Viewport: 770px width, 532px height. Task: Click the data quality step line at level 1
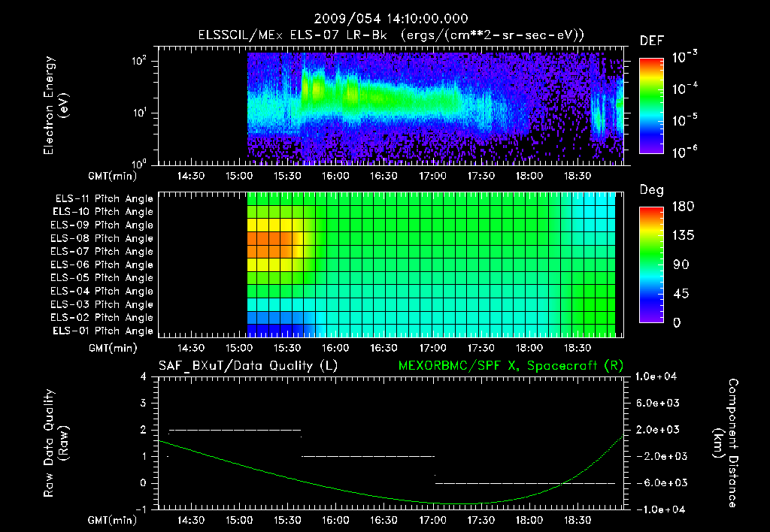coord(368,456)
